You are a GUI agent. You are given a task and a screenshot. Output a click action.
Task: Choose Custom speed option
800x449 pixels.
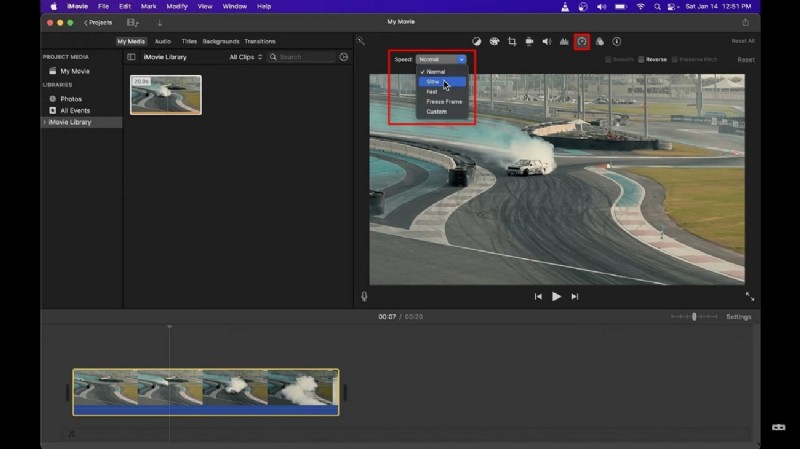(442, 112)
